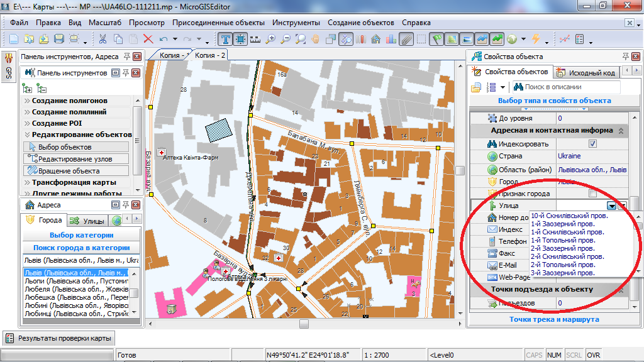Click the paperclip icon in toolbar

tap(406, 39)
